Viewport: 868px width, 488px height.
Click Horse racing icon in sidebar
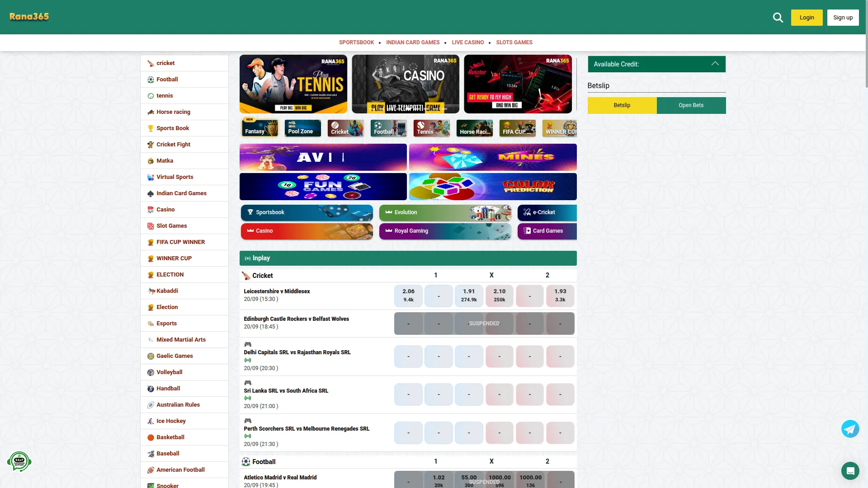point(151,112)
